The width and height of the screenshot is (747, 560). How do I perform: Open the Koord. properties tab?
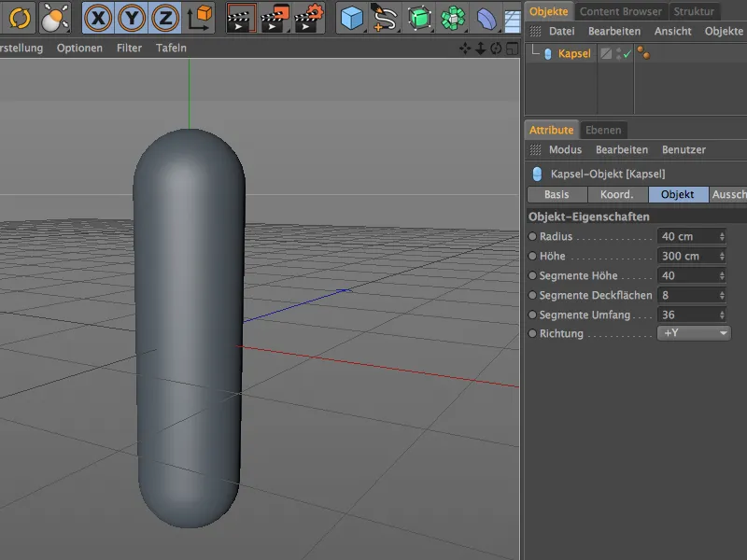pos(617,194)
